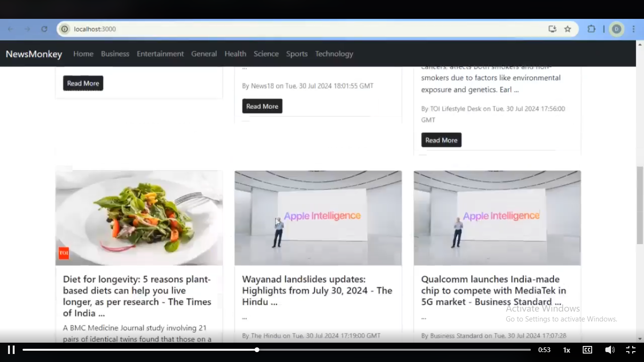Open Chrome three-dot menu
Image resolution: width=644 pixels, height=362 pixels.
[634, 29]
